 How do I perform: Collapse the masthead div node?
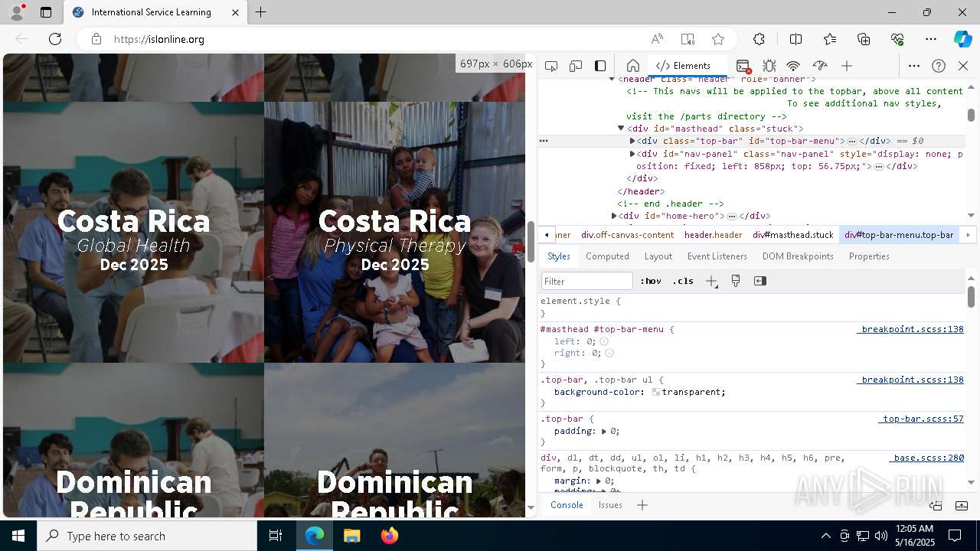[621, 129]
